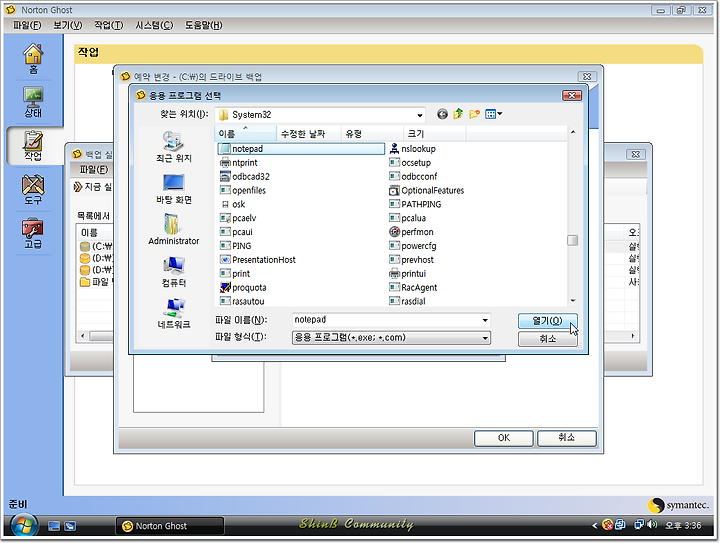Screen dimensions: 720x543
Task: Open the 고급 (Advanced) sidebar icon
Action: tap(33, 234)
